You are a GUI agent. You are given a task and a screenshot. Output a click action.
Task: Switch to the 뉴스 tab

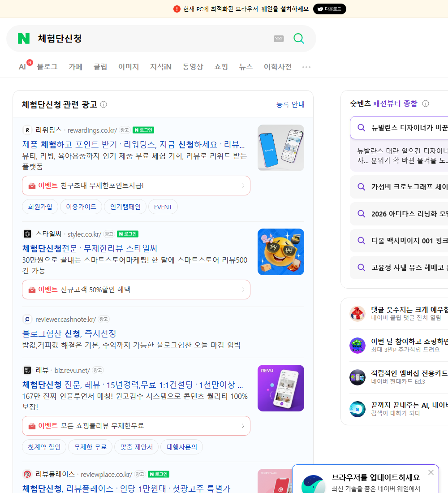(x=246, y=67)
